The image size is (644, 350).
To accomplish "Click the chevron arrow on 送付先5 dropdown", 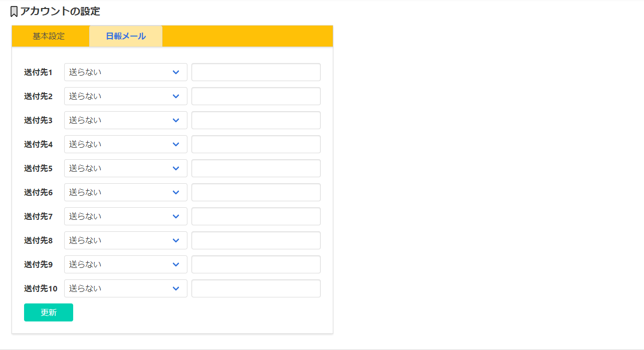I will [176, 168].
